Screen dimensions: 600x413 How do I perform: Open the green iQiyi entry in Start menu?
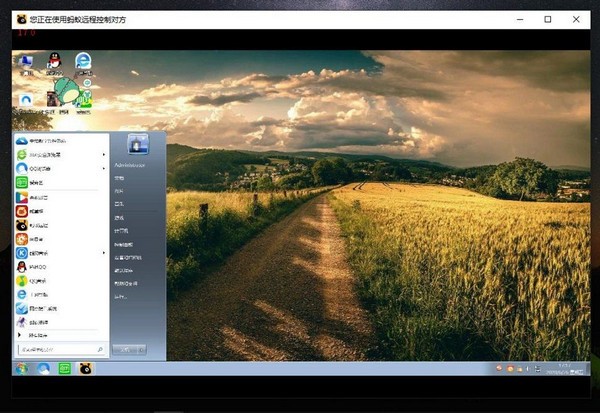[x=61, y=183]
